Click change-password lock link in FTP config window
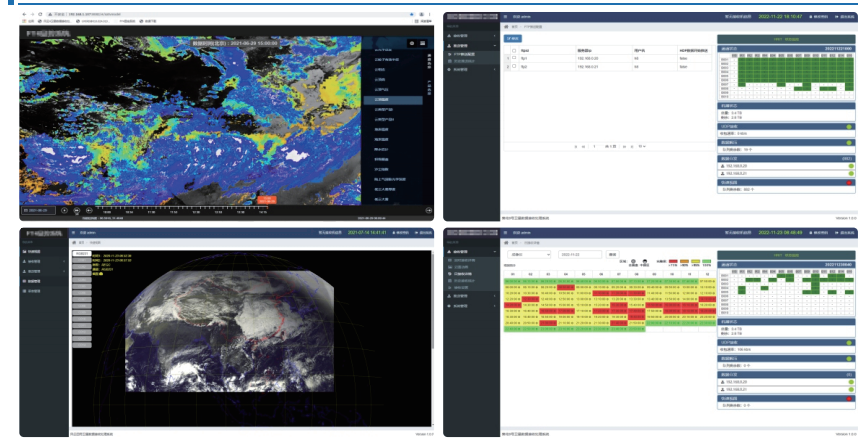 click(818, 17)
